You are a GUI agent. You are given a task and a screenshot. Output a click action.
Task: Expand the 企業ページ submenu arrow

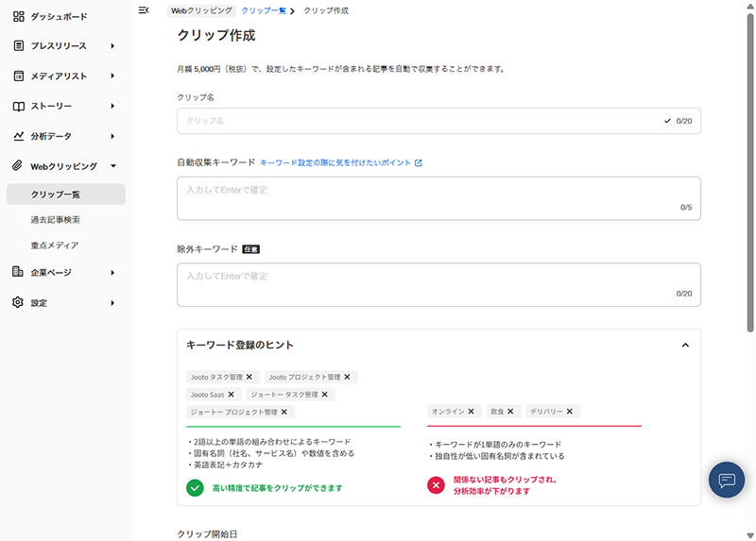(112, 273)
